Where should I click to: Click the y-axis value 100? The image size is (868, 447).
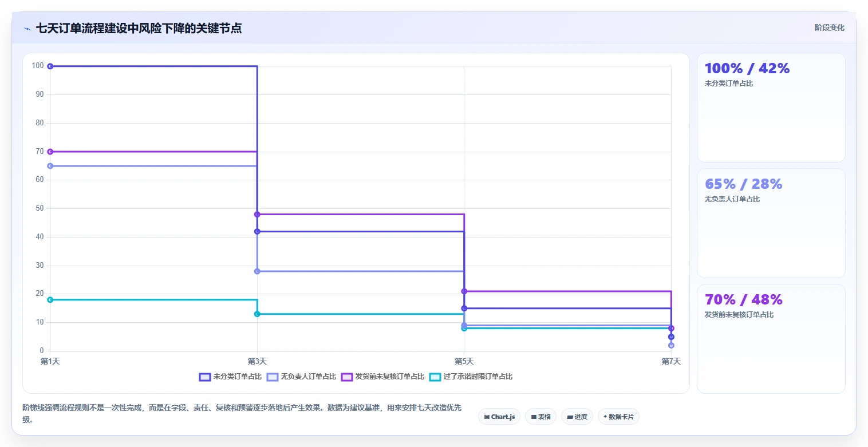tap(38, 66)
